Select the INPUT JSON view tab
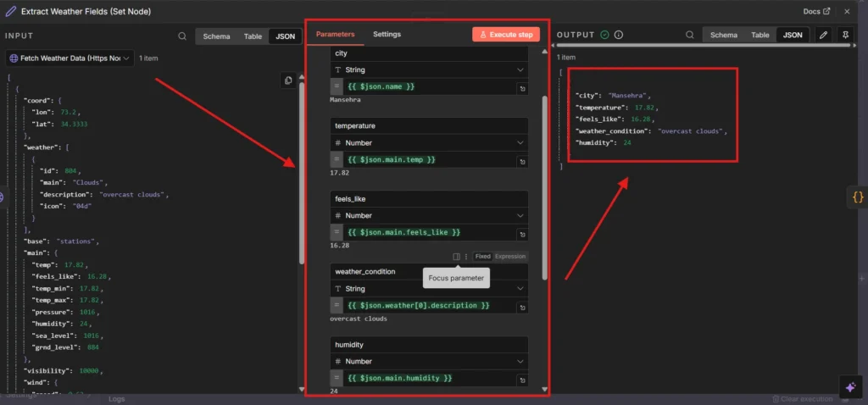The image size is (868, 405). pyautogui.click(x=286, y=36)
